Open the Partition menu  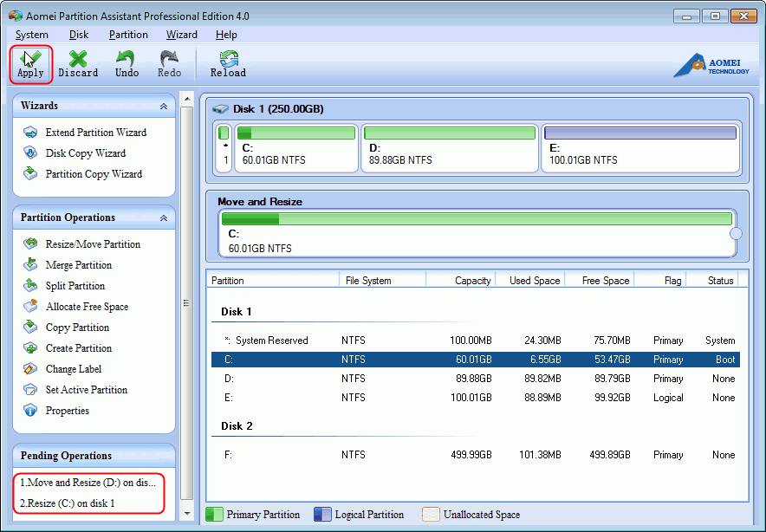point(128,35)
